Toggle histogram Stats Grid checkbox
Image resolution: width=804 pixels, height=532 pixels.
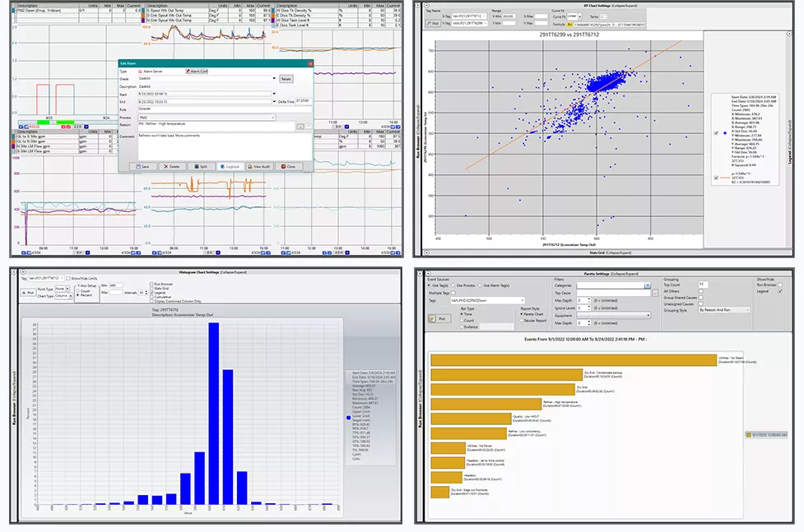(151, 288)
